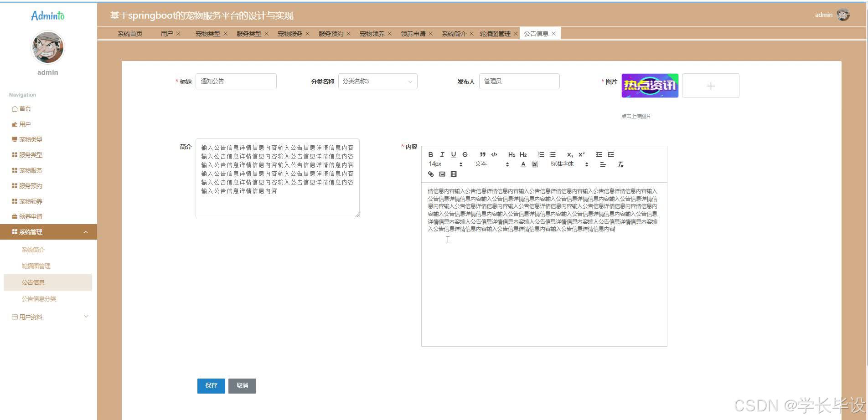Apply the H1 heading style
Image resolution: width=868 pixels, height=420 pixels.
pos(511,154)
